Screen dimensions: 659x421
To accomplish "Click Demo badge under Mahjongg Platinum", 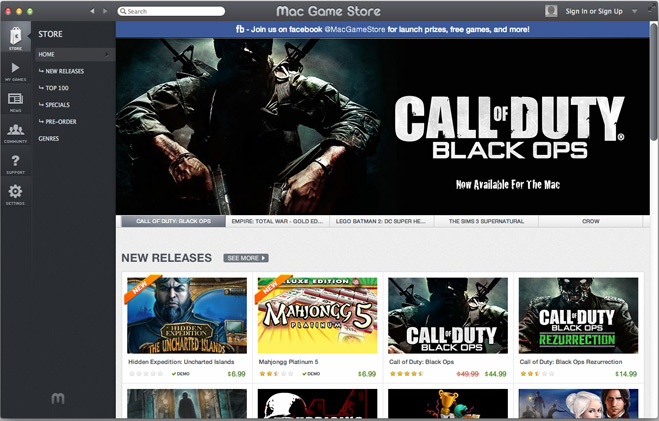I will tap(311, 374).
